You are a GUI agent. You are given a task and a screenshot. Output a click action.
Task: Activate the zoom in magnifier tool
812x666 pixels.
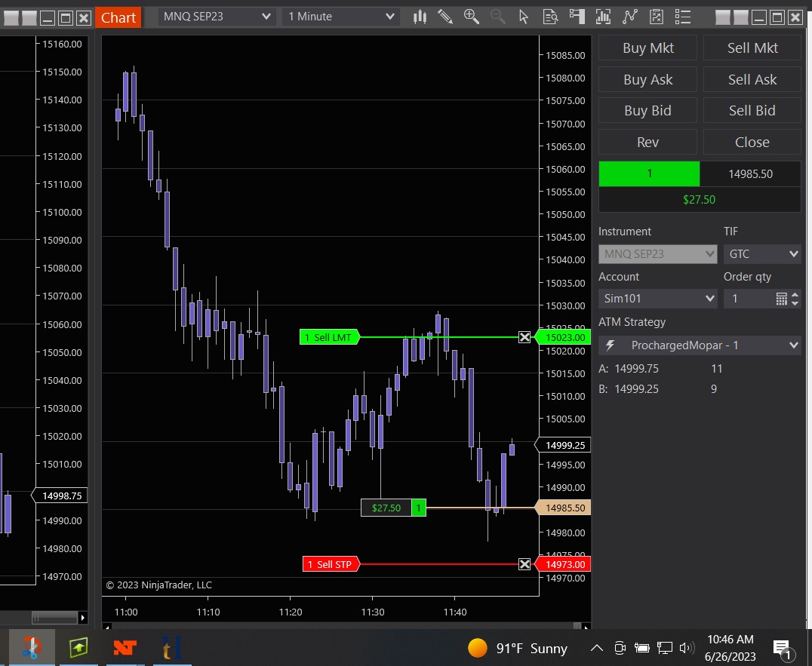pos(471,17)
